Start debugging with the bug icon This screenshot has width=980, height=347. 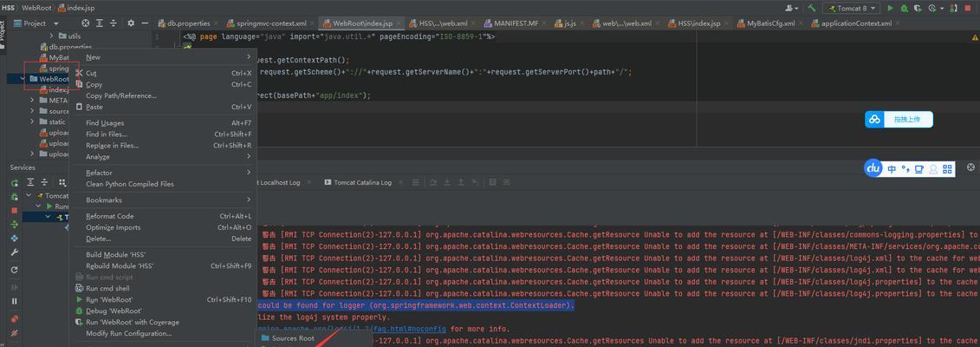(x=905, y=8)
